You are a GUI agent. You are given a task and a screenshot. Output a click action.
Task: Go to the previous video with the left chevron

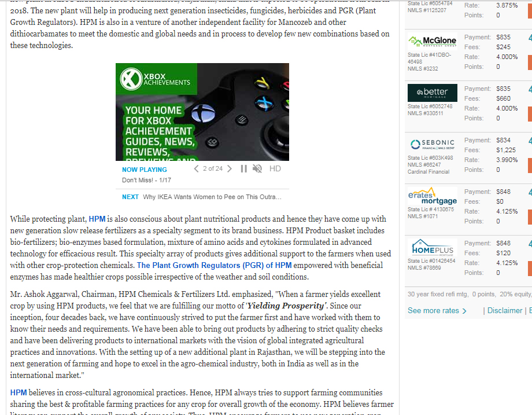point(196,169)
